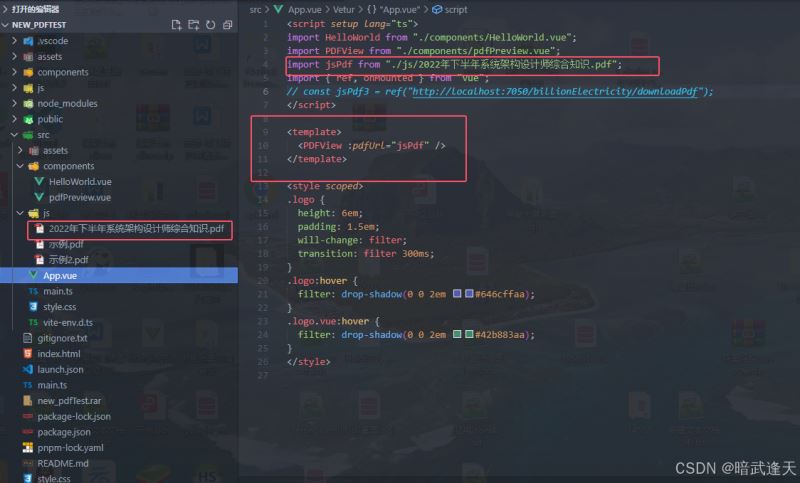Viewport: 800px width, 483px height.
Task: Click the src breadcrumb segment
Action: (x=255, y=9)
